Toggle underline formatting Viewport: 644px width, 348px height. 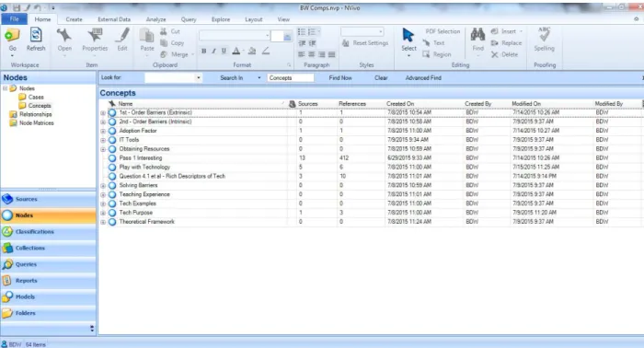(224, 51)
